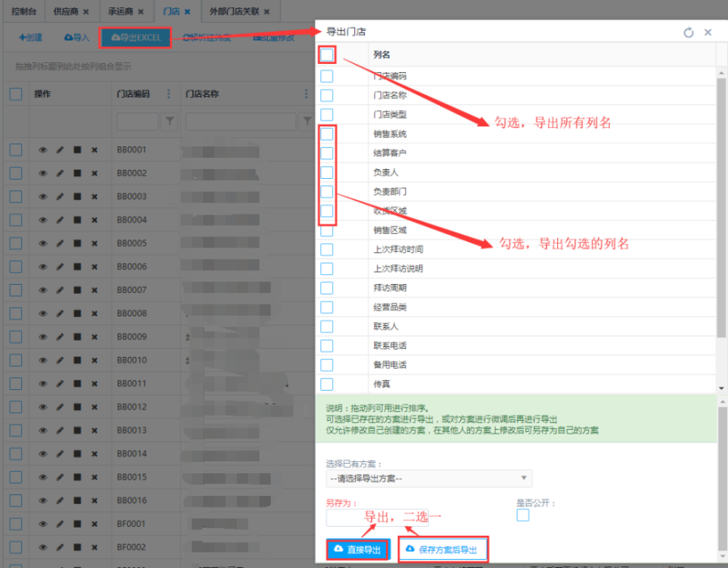Open the three-dot column menu for 门店编码
The image size is (728, 568).
[x=168, y=94]
